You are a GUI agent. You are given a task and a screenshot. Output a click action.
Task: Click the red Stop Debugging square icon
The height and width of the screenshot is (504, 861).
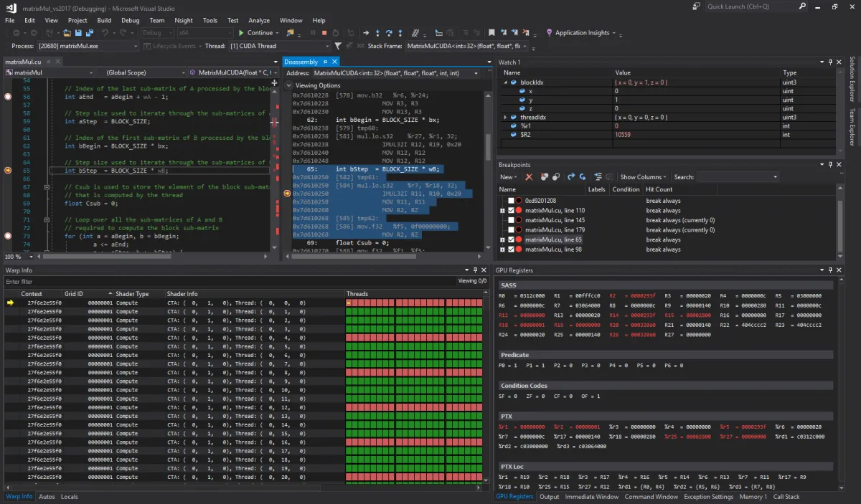pos(324,33)
